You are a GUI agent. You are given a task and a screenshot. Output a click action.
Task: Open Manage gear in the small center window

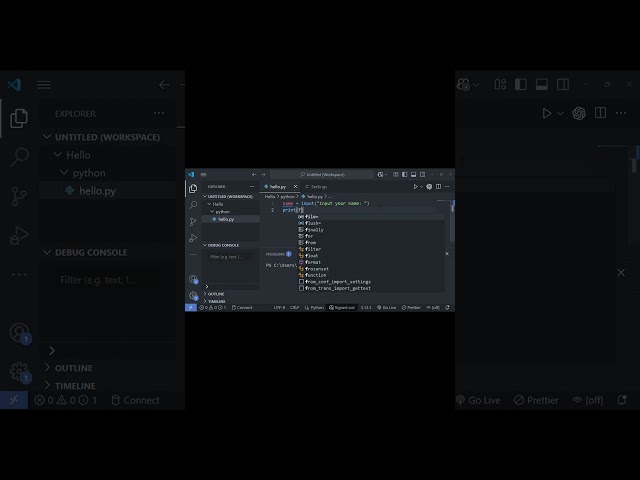pyautogui.click(x=193, y=296)
